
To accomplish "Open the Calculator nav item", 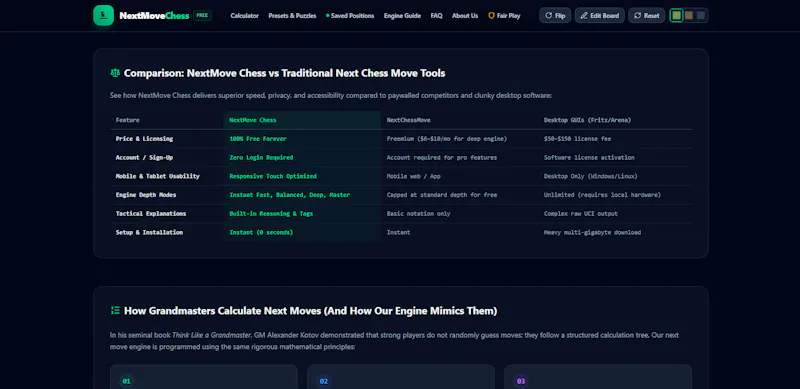I will (244, 16).
